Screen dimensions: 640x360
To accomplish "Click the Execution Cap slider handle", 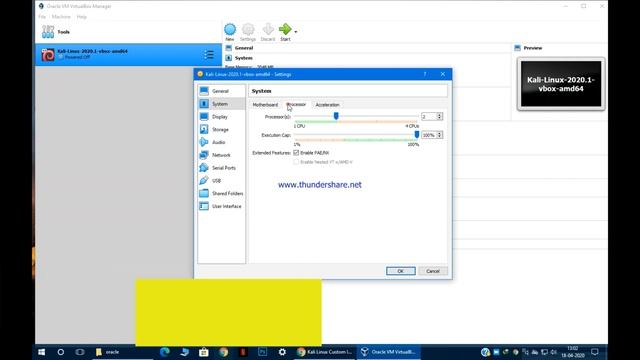I will [x=417, y=135].
